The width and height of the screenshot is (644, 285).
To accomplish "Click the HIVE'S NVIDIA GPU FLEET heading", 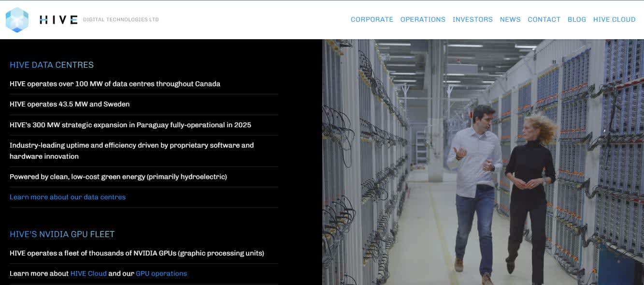I will click(x=62, y=234).
